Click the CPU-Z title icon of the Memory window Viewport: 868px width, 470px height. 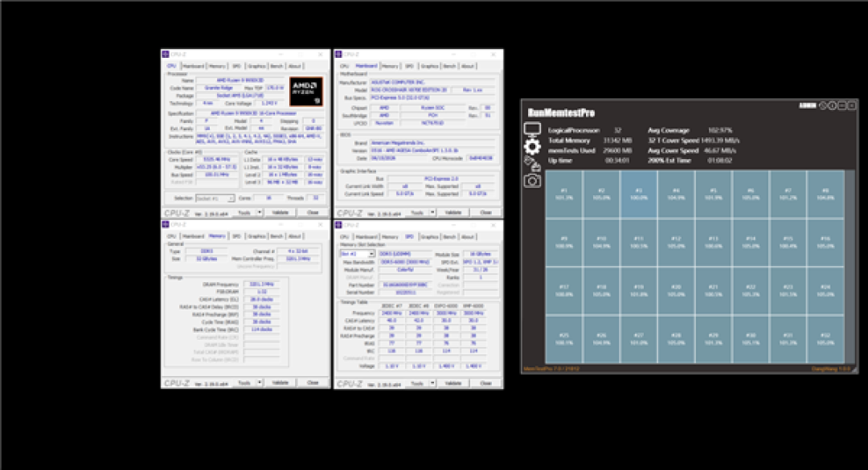pyautogui.click(x=166, y=225)
